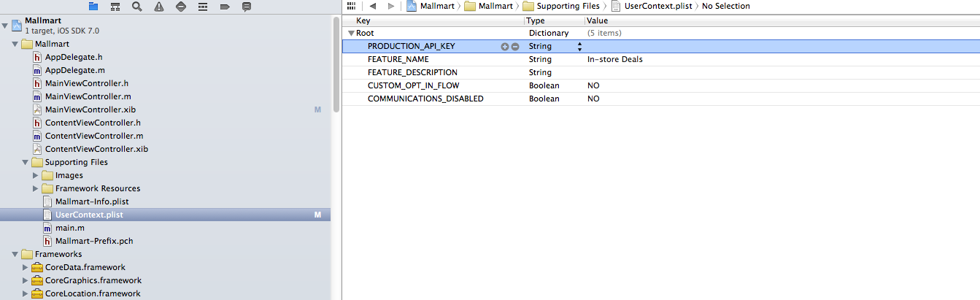
Task: Show the Project navigator
Action: 93,7
